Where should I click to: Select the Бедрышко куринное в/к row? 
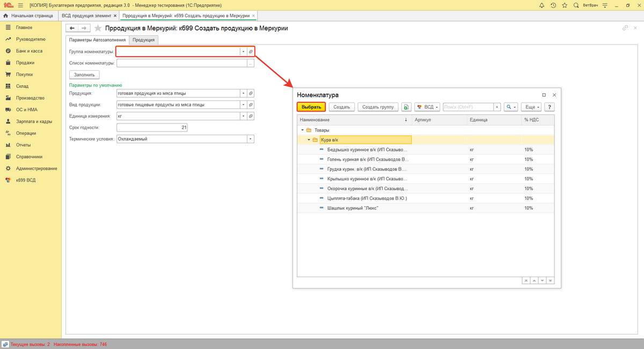point(426,149)
